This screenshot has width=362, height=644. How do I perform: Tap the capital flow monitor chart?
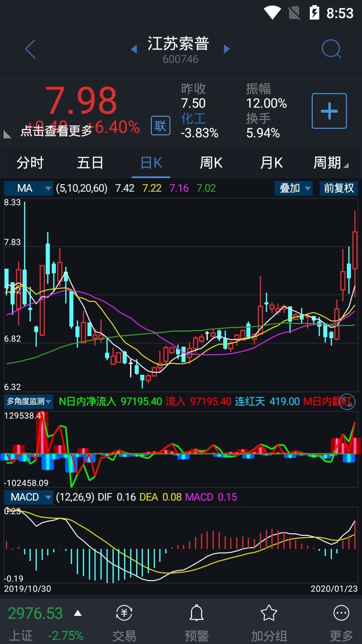[x=181, y=449]
